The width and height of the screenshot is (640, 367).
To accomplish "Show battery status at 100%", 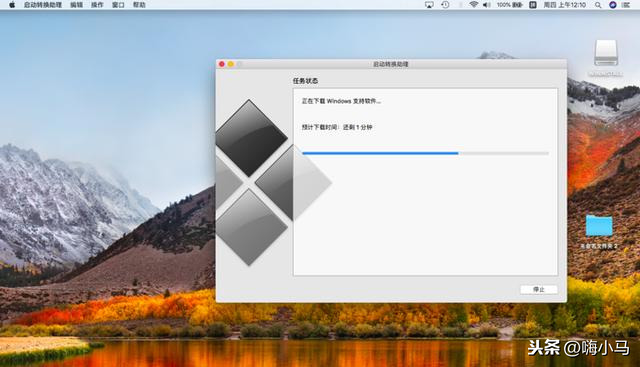I will (510, 5).
